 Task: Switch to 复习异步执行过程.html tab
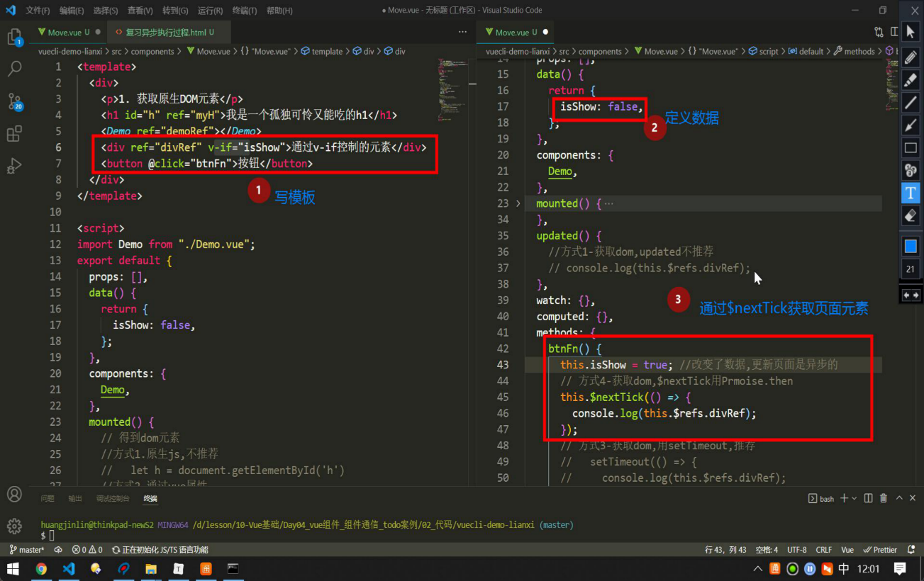coord(167,33)
